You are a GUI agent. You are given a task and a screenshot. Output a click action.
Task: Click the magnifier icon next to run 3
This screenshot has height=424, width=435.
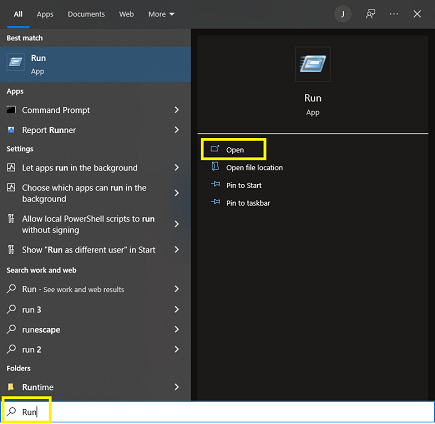[x=11, y=309]
